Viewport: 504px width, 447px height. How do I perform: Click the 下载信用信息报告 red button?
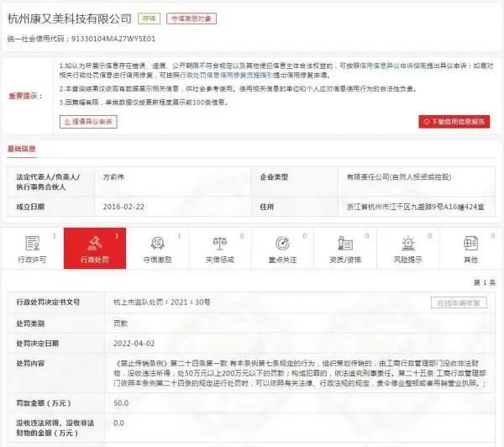[x=453, y=121]
